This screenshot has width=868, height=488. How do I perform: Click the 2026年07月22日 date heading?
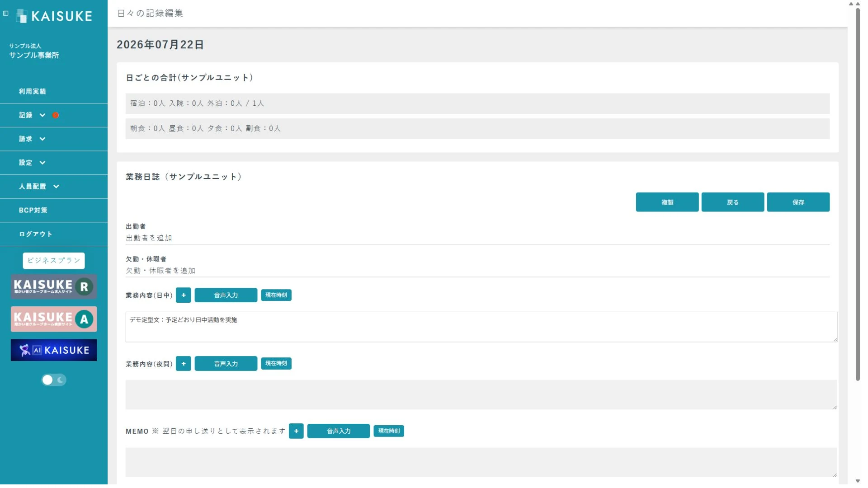[x=160, y=45]
